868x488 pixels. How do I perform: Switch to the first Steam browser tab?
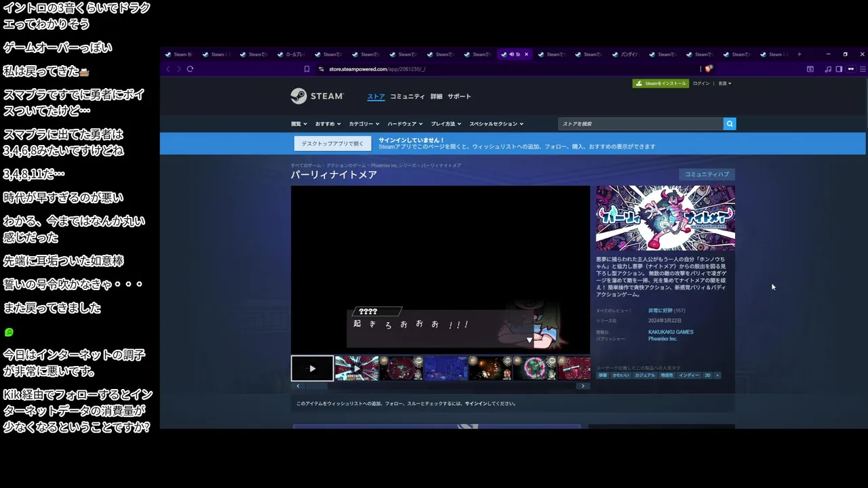[178, 54]
